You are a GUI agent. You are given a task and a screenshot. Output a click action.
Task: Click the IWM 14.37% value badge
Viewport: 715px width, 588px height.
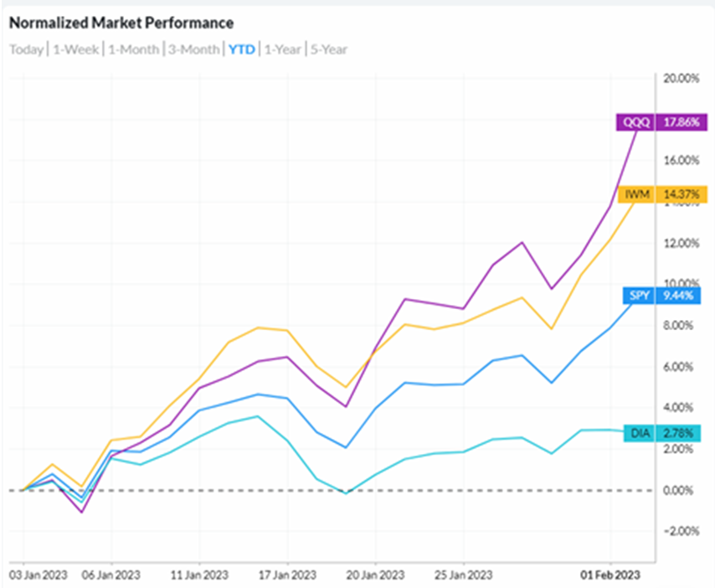tap(681, 195)
